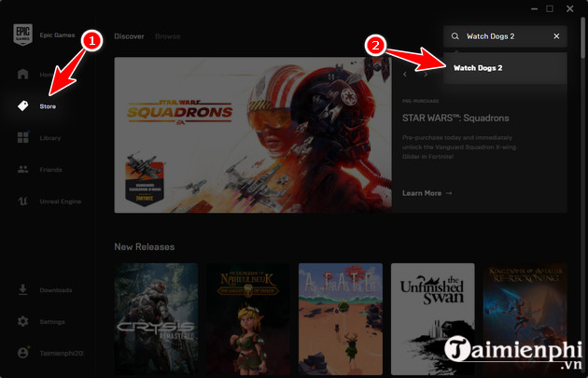588x378 pixels.
Task: Switch to the Browse tab
Action: [167, 36]
